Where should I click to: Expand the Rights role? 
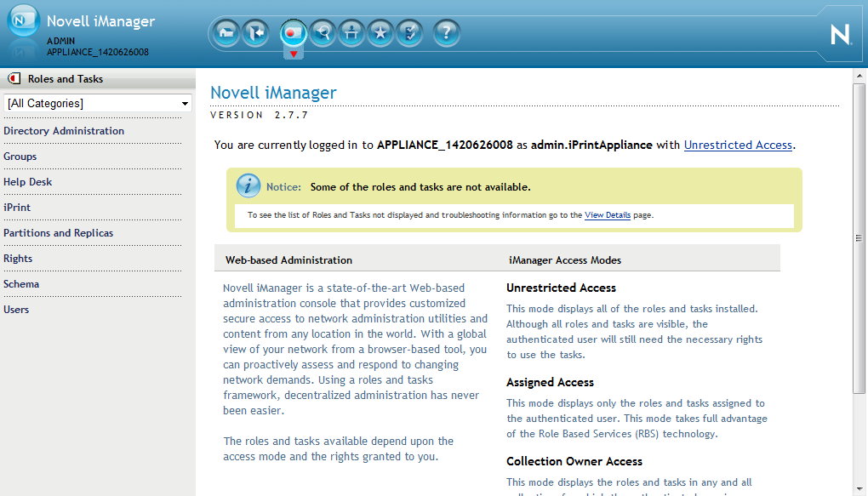[x=18, y=259]
